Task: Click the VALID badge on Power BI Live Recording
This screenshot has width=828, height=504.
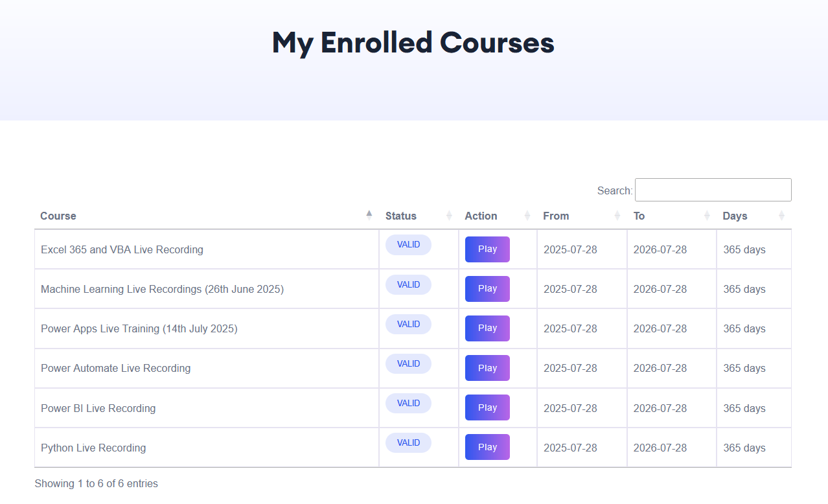Action: pyautogui.click(x=408, y=403)
